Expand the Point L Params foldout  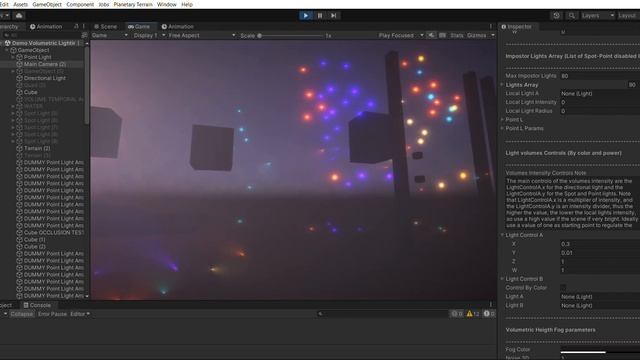[502, 128]
